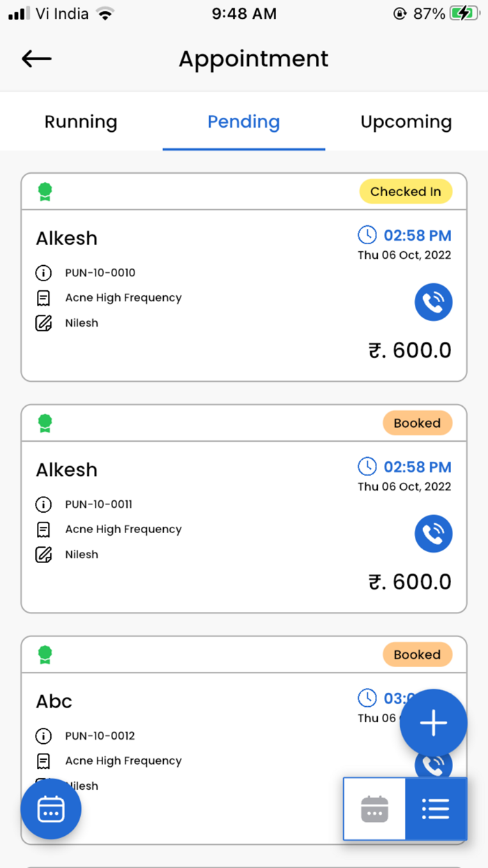Tap Booked badge on Abc card
The height and width of the screenshot is (868, 488).
pos(417,655)
